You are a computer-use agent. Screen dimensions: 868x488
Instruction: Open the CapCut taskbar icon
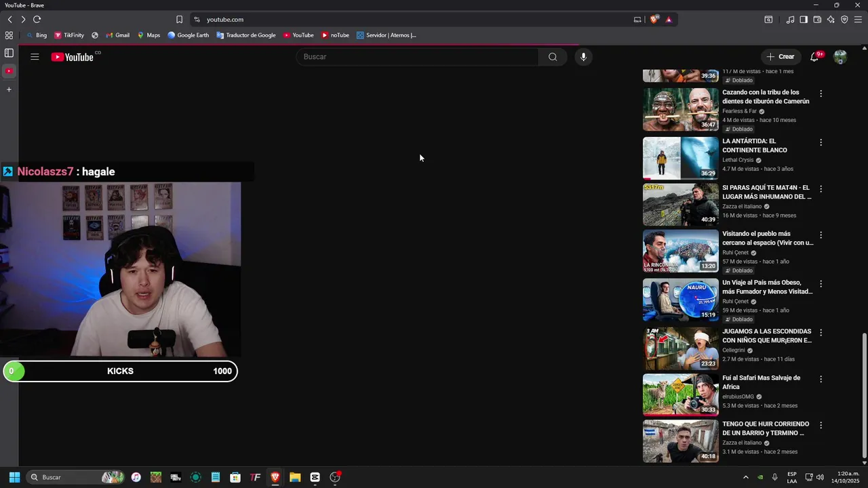[x=315, y=477]
